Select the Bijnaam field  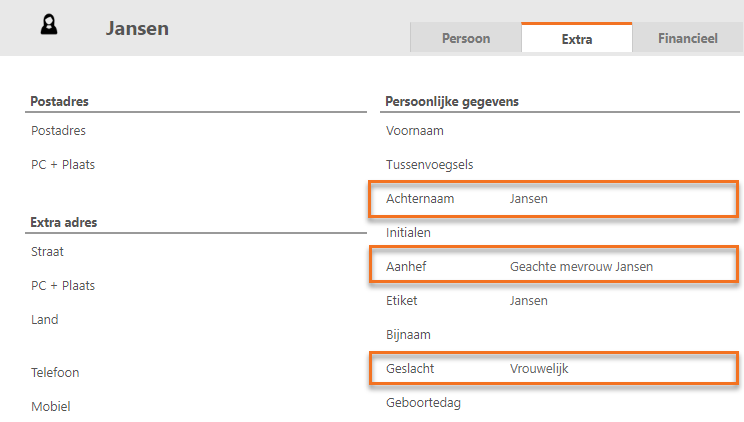[553, 335]
